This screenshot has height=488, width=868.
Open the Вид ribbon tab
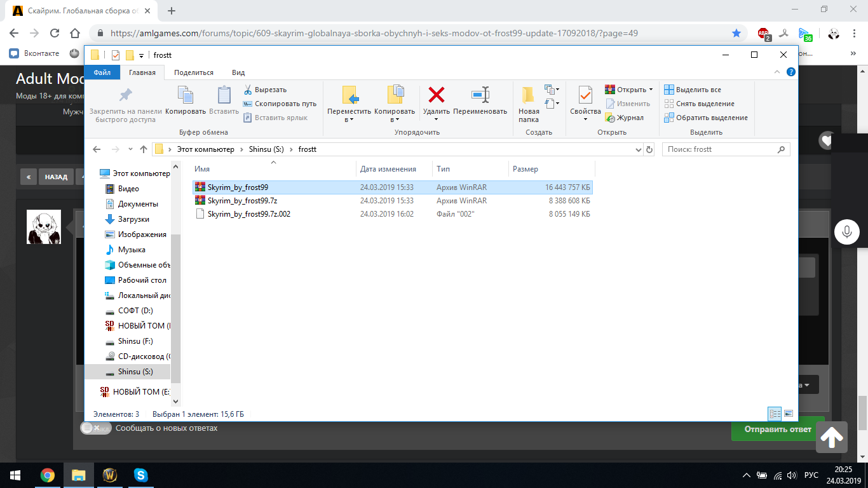[x=238, y=72]
